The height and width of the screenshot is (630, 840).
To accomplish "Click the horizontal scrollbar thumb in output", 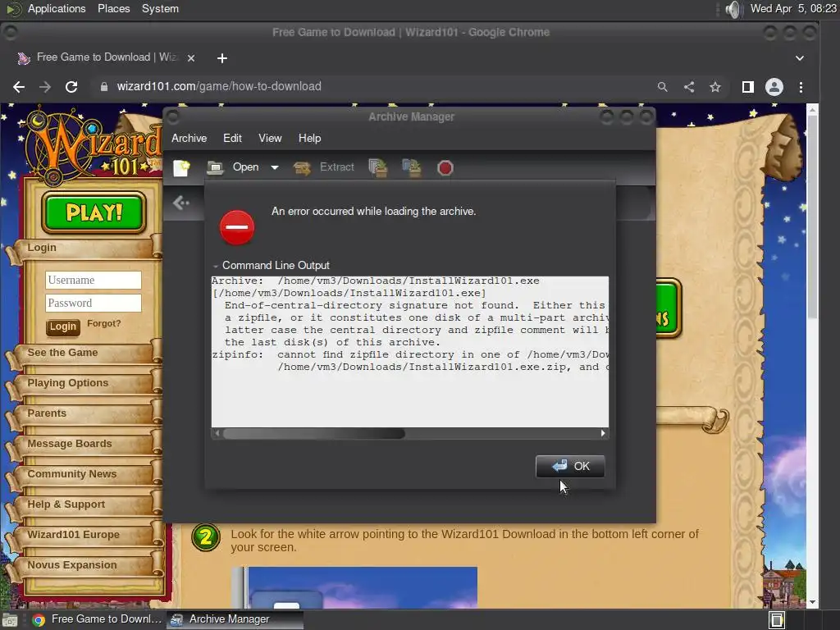I will [314, 433].
